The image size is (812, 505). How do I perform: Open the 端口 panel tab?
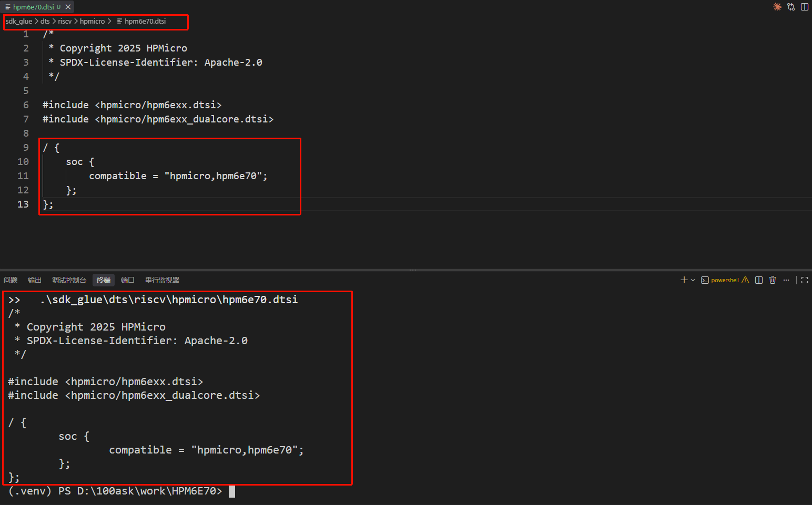[128, 280]
